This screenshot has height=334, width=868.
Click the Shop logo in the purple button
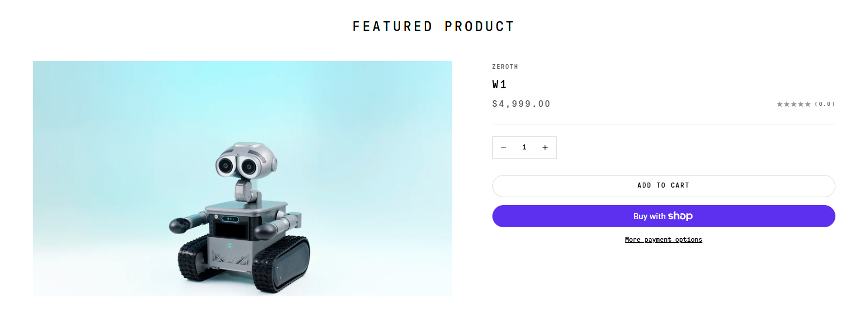click(x=681, y=216)
